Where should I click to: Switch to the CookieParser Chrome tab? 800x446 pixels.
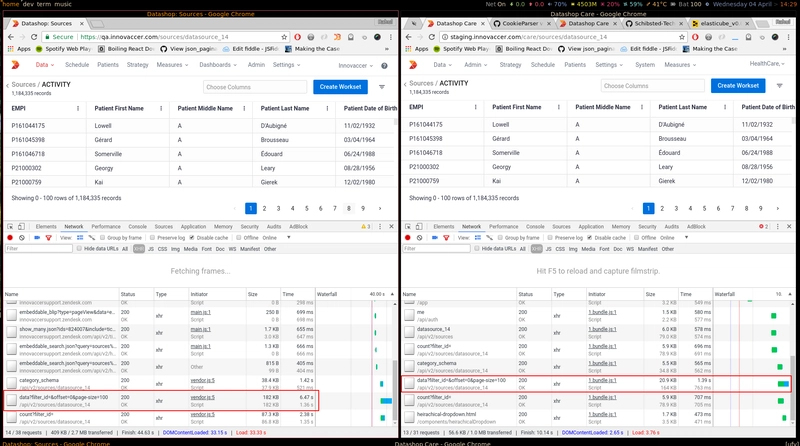[522, 23]
